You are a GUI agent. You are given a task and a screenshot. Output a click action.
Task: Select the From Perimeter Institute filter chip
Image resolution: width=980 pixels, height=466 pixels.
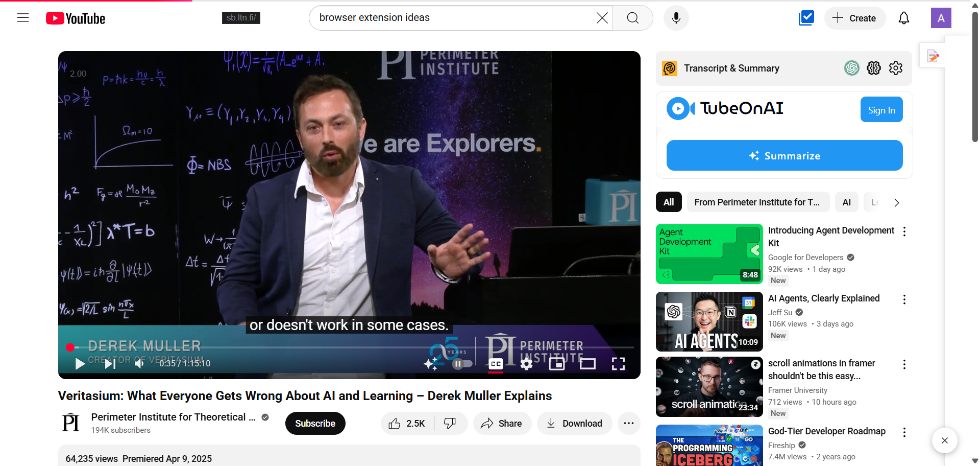click(758, 202)
